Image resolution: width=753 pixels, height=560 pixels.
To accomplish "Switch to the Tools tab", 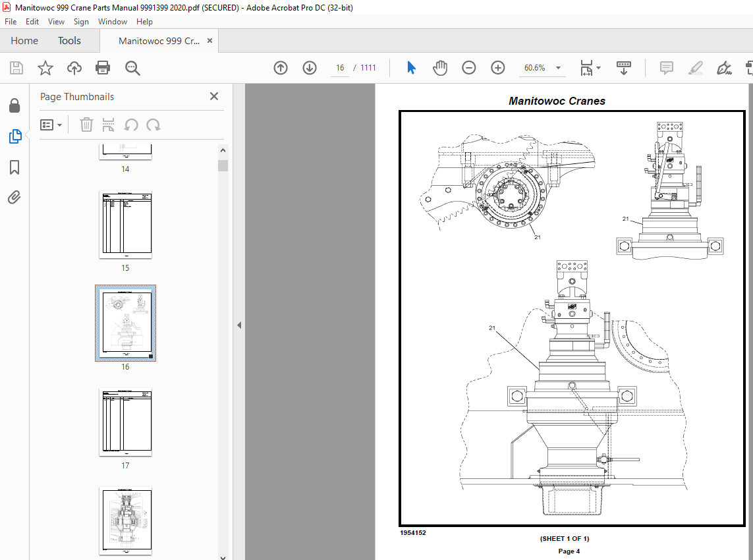I will [70, 41].
